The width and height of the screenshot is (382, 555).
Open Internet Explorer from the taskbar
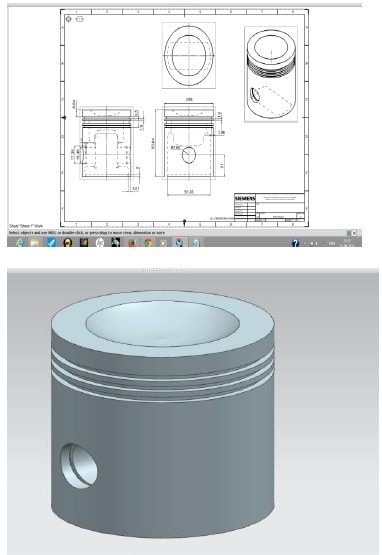[20, 242]
